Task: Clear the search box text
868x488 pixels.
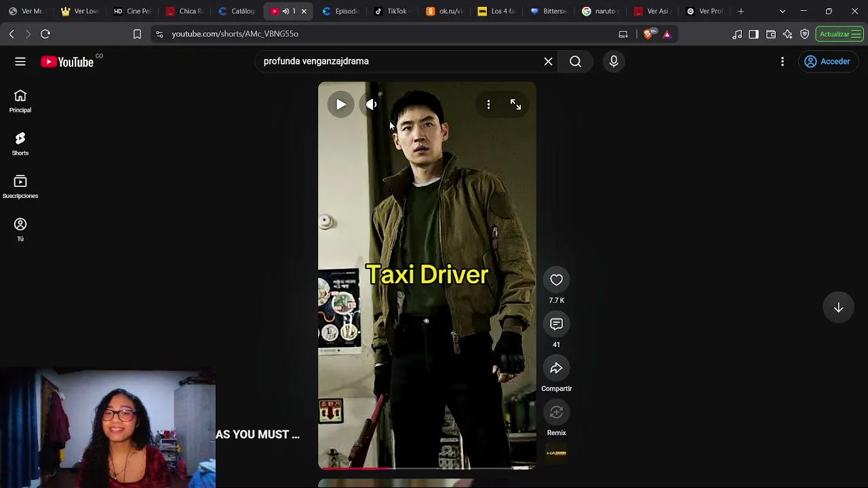Action: (x=548, y=62)
